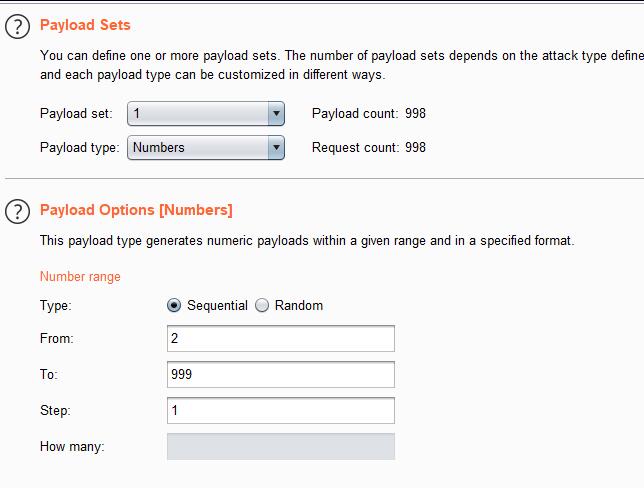This screenshot has height=488, width=644.
Task: Click the How many label text
Action: coord(72,447)
